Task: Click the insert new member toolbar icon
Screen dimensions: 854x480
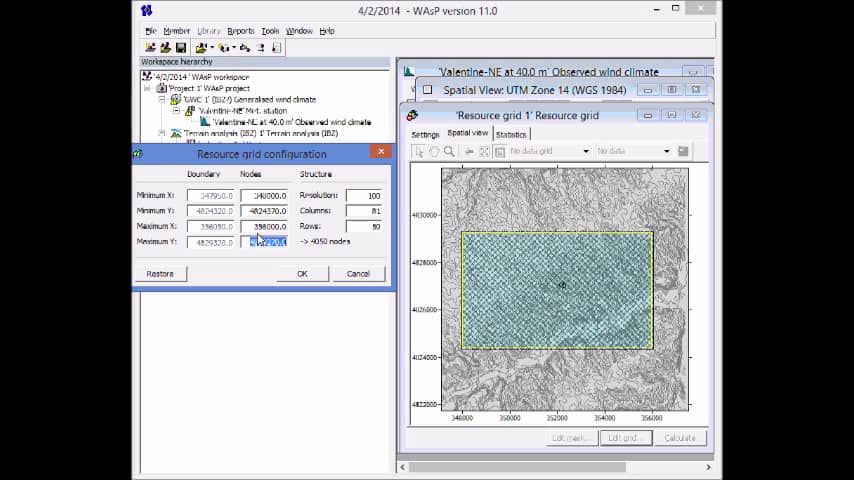Action: (x=223, y=48)
